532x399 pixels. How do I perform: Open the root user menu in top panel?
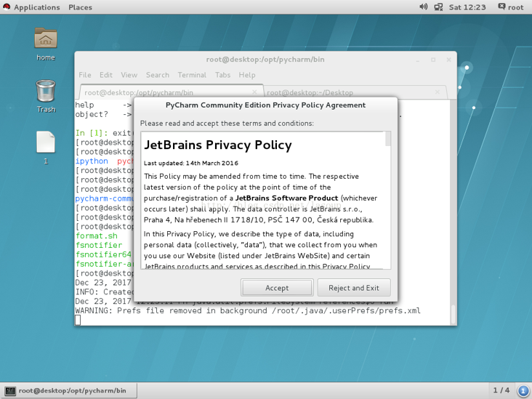click(x=511, y=7)
